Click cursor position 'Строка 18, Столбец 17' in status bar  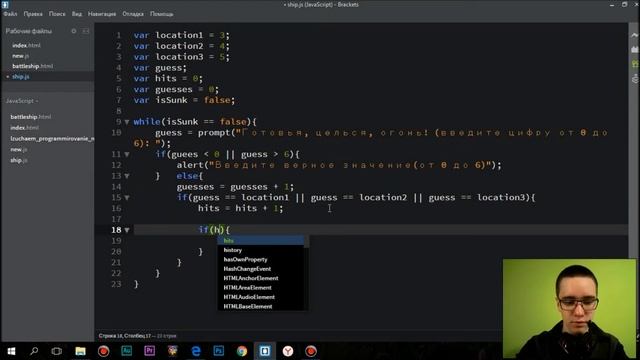click(124, 336)
